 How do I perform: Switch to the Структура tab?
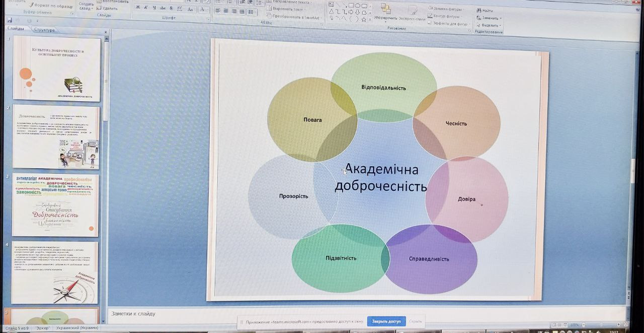(x=44, y=30)
